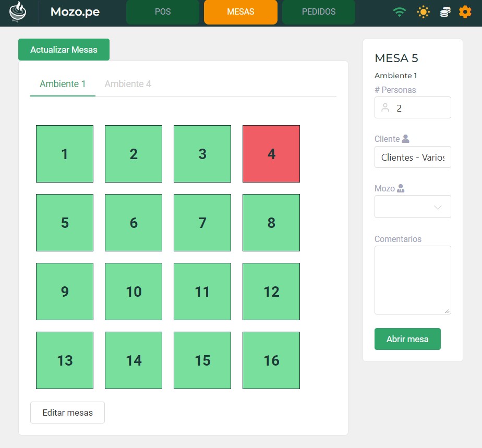The width and height of the screenshot is (482, 448).
Task: Click the Editar mesas button
Action: coord(67,413)
